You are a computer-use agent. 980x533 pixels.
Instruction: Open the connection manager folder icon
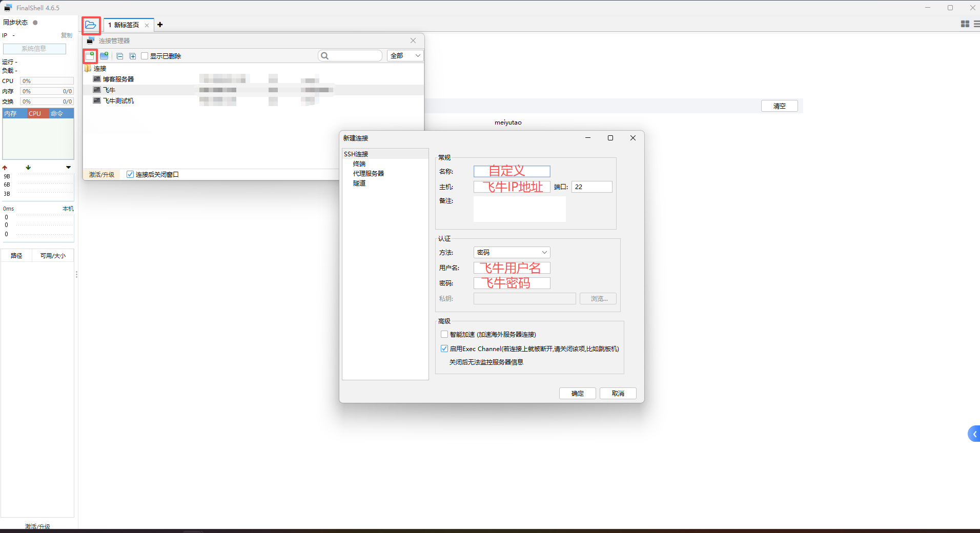pyautogui.click(x=91, y=25)
